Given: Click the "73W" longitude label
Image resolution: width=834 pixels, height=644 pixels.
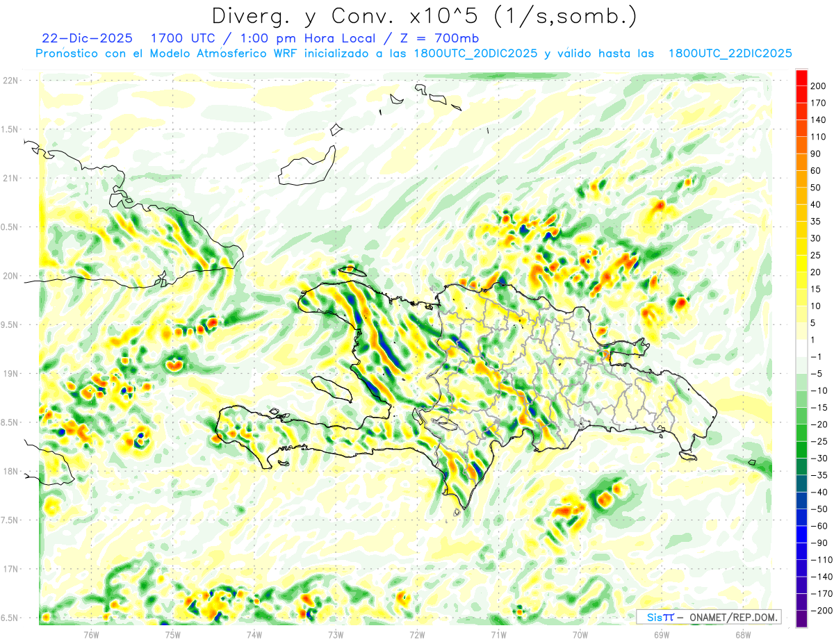Looking at the screenshot, I should [x=336, y=634].
